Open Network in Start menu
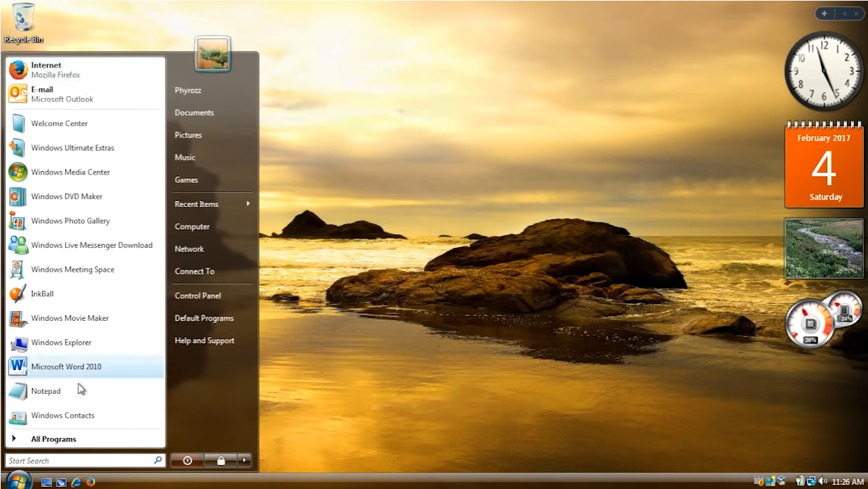This screenshot has width=868, height=489. pyautogui.click(x=189, y=249)
